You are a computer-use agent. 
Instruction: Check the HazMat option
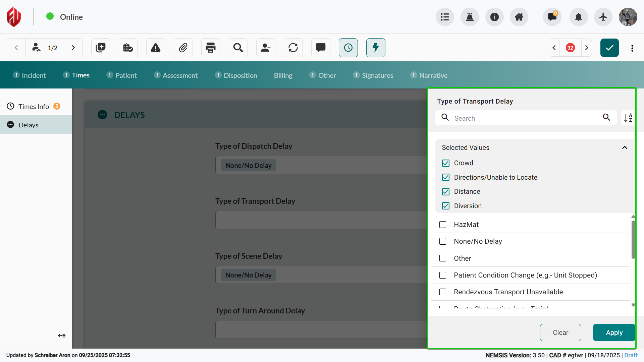coord(443,225)
